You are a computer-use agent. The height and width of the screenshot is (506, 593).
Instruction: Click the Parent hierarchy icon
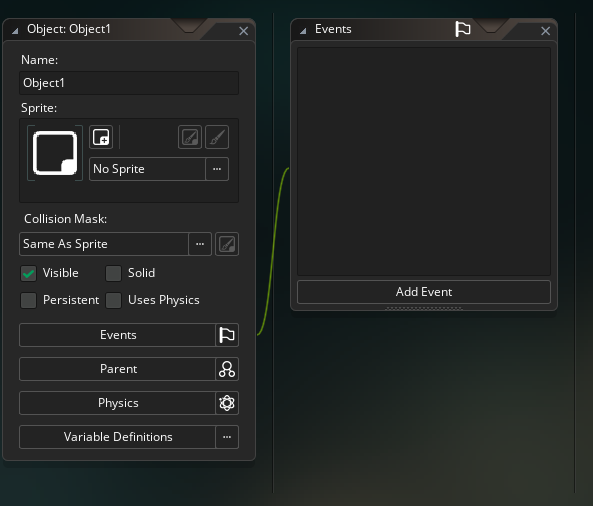[x=227, y=369]
